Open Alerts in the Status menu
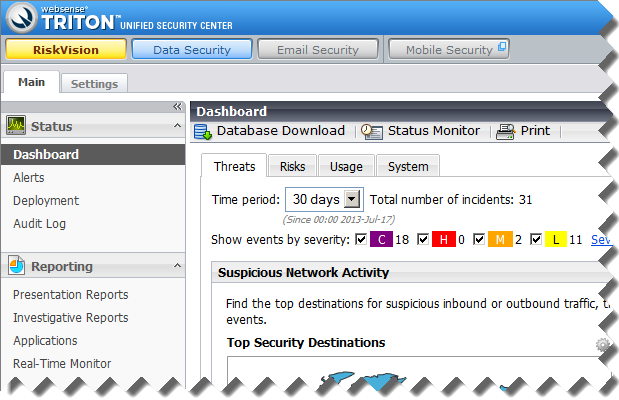This screenshot has height=400, width=619. coord(28,177)
